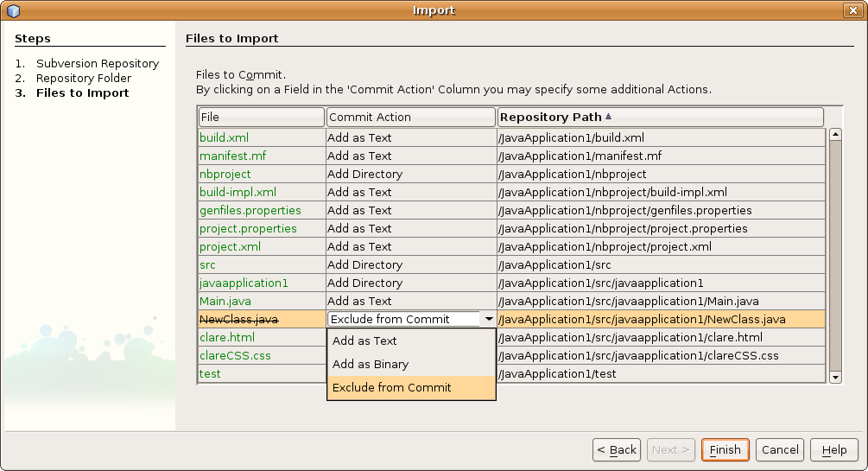
Task: Click the Import dialog window icon
Action: click(x=13, y=10)
